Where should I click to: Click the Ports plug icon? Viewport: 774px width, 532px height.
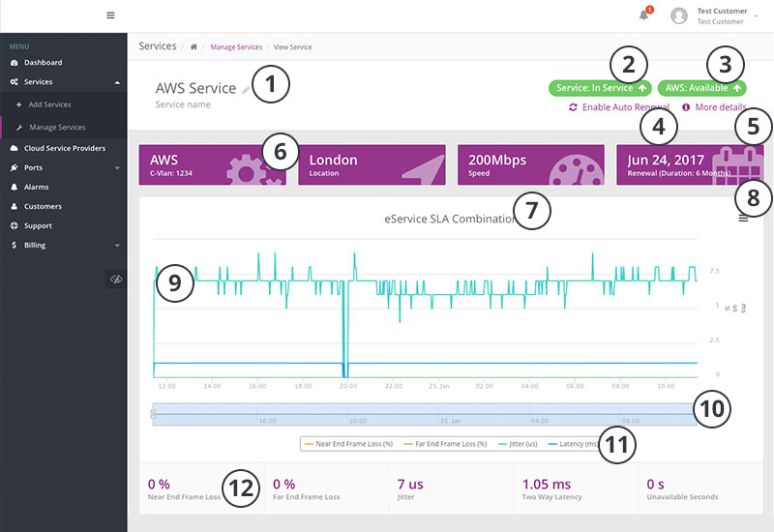14,167
